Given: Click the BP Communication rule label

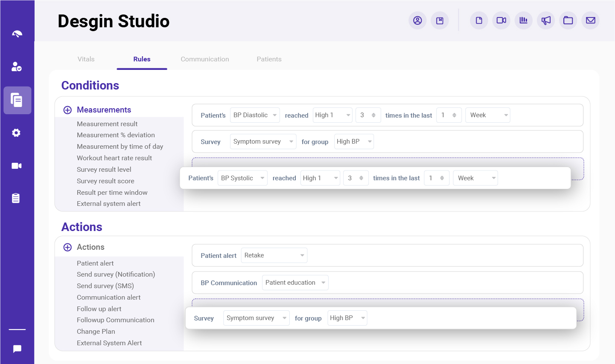Looking at the screenshot, I should [x=229, y=283].
